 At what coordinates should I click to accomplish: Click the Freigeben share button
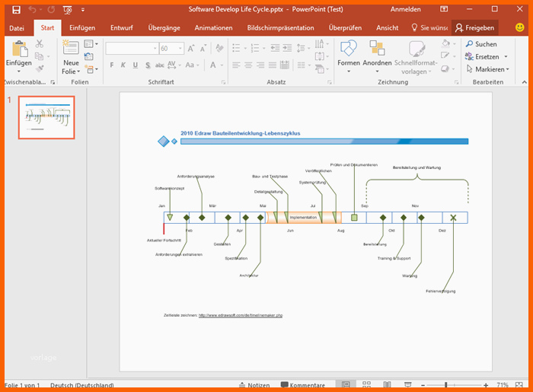tap(475, 28)
